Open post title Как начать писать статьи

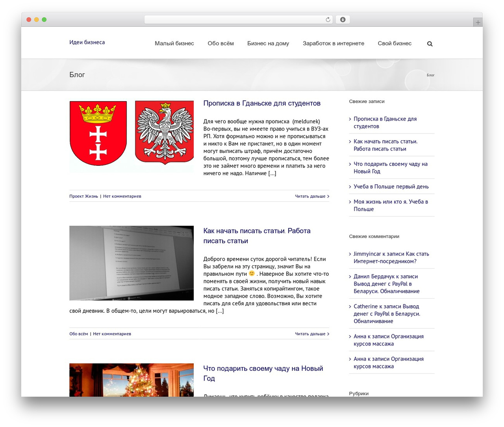tap(257, 236)
